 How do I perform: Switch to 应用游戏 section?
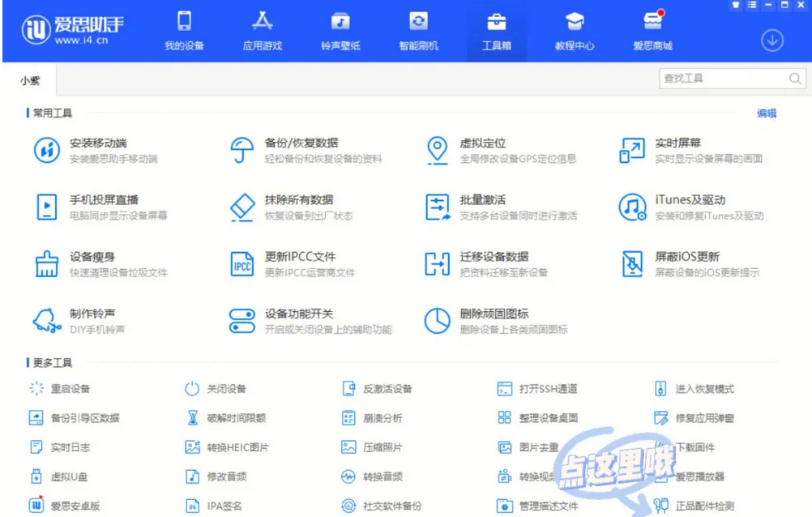point(262,31)
